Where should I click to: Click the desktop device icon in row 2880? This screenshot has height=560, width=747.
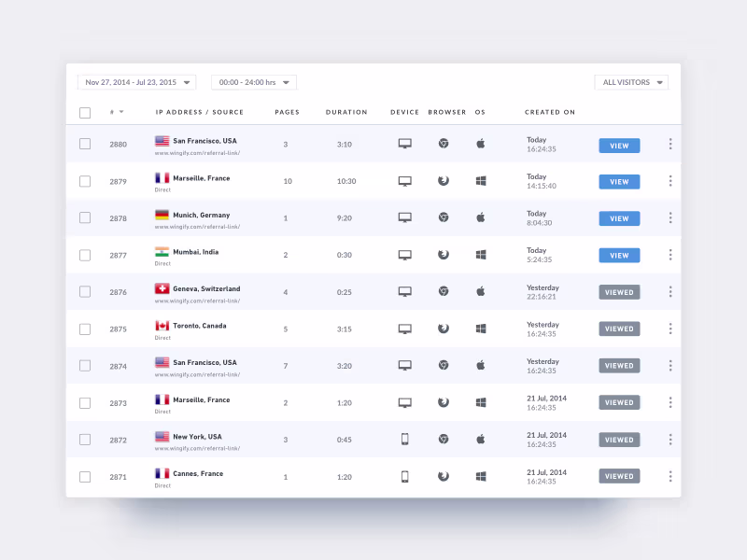coord(405,144)
